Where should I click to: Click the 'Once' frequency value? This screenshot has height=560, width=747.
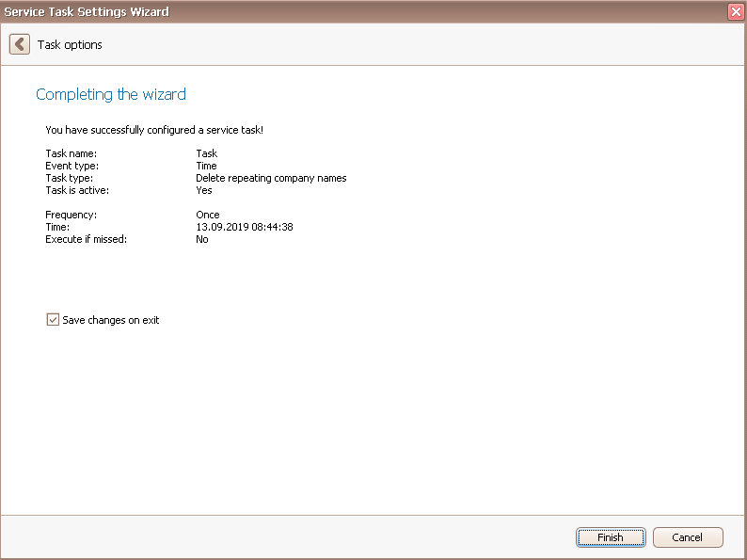(208, 215)
